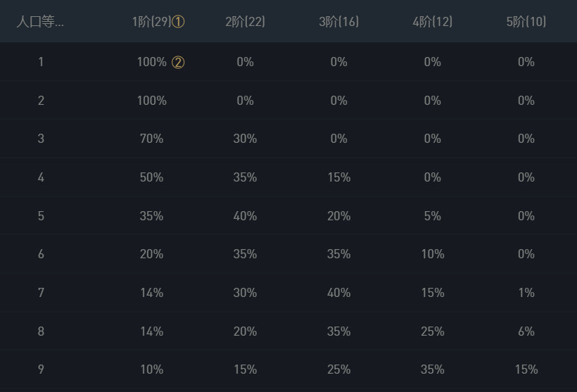Click population level 3 row label
Viewport: 577px width, 392px height.
pos(41,139)
